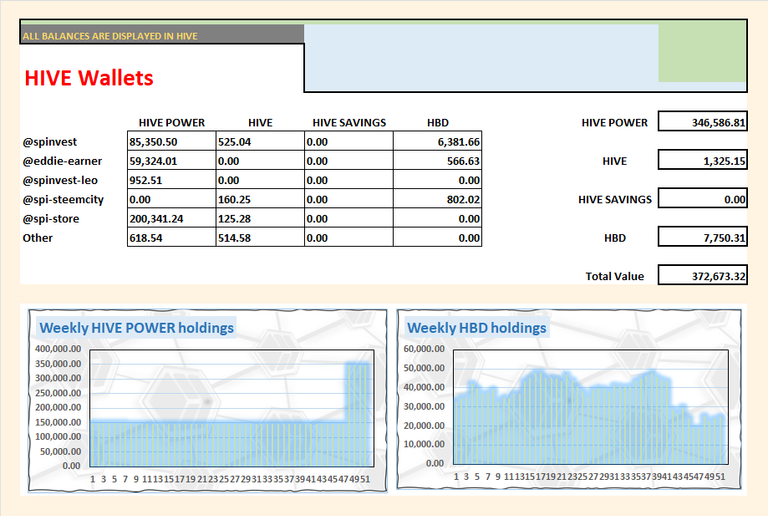The width and height of the screenshot is (768, 516).
Task: Click @spinvest-leo HIVE POWER 952.51
Action: (x=171, y=180)
